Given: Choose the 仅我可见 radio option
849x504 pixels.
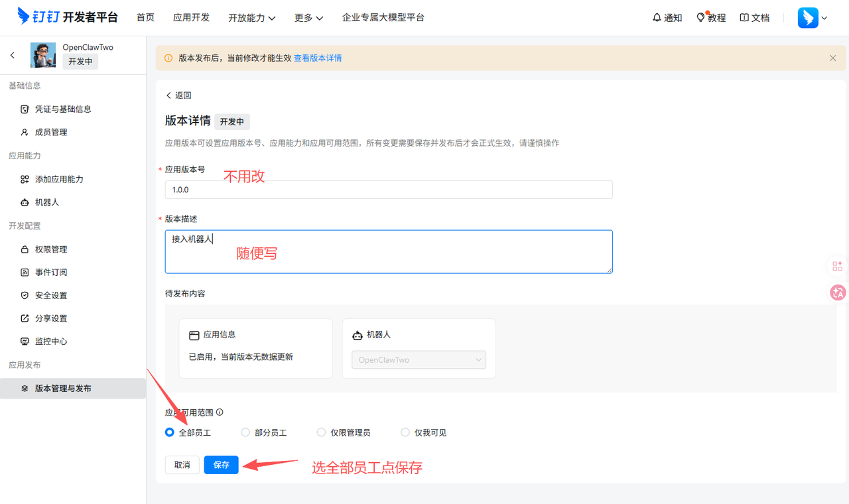Looking at the screenshot, I should pos(405,432).
